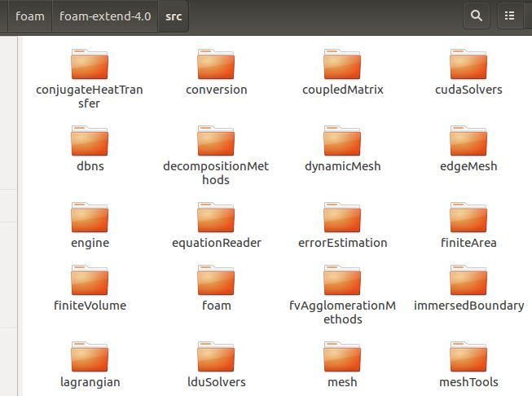Select the conjugateHeatTransfer folder icon
The width and height of the screenshot is (532, 396).
click(x=90, y=64)
